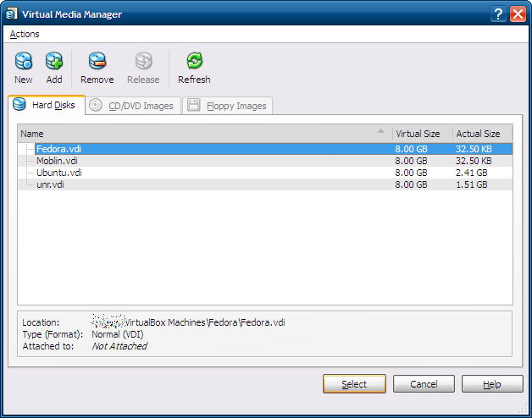
Task: Click the Add disk toolbar icon
Action: pos(54,61)
